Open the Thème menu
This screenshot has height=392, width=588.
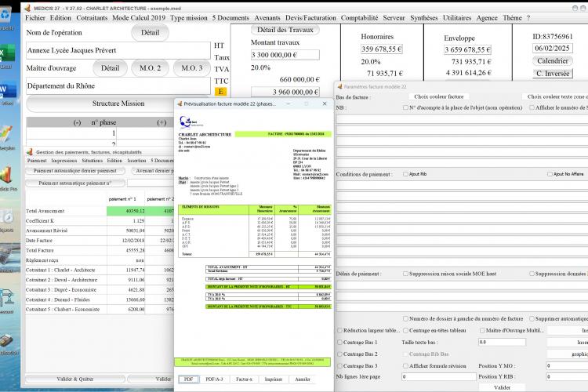[512, 18]
